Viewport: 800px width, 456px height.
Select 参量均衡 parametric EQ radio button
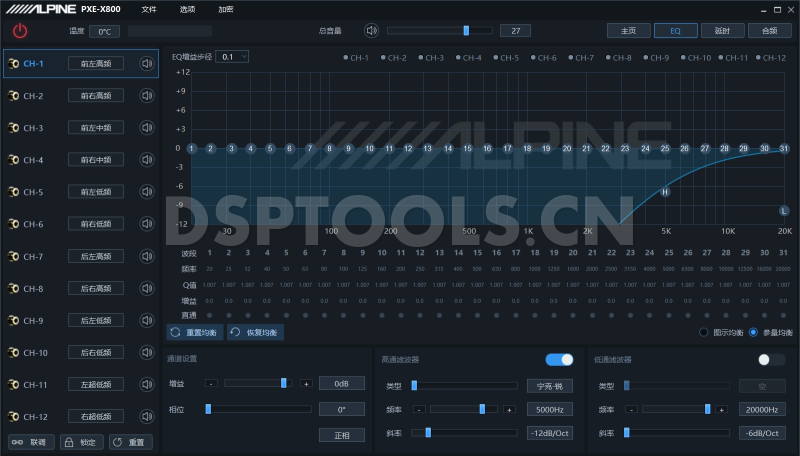click(753, 333)
